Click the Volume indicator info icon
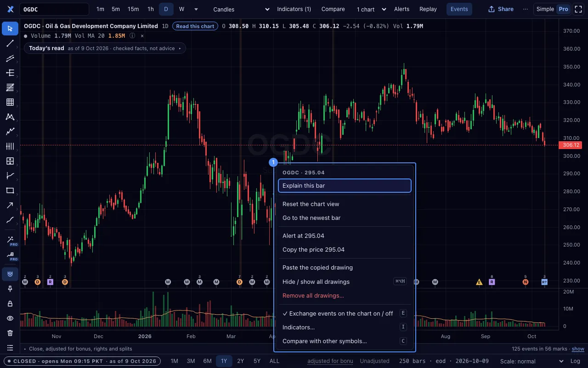The width and height of the screenshot is (588, 368). click(x=132, y=35)
